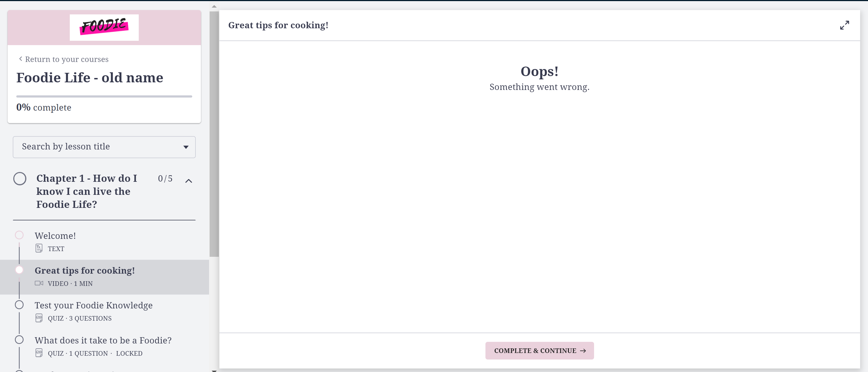Screen dimensions: 868x372
Task: Collapse Chapter 1 with the chevron
Action: 189,181
